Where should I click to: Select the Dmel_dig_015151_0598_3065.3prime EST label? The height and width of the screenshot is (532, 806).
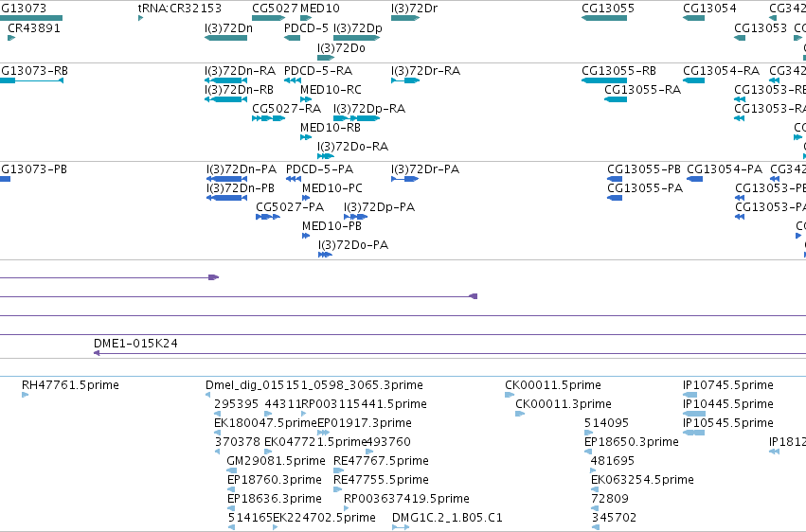(314, 385)
